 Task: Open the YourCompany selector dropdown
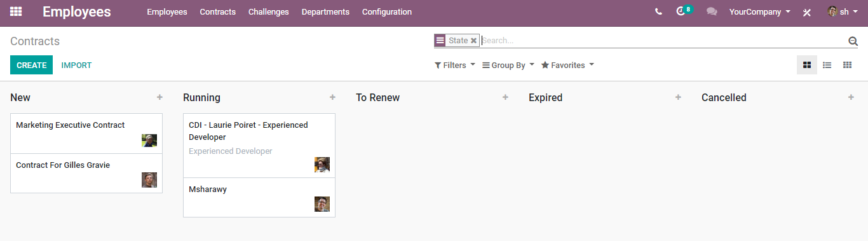[760, 11]
